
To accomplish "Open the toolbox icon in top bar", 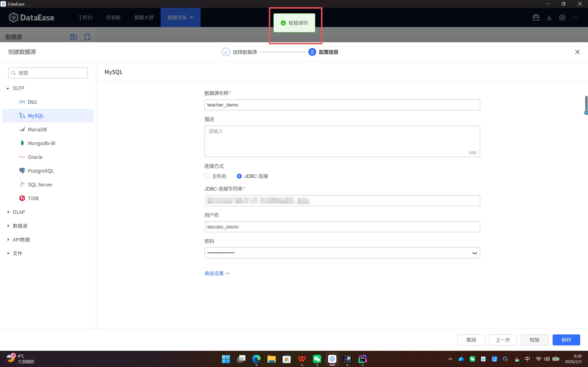I will click(x=536, y=17).
